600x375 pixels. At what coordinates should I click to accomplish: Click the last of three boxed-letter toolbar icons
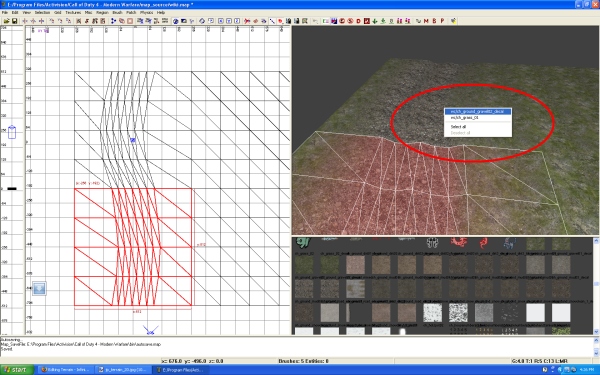pyautogui.click(x=237, y=21)
